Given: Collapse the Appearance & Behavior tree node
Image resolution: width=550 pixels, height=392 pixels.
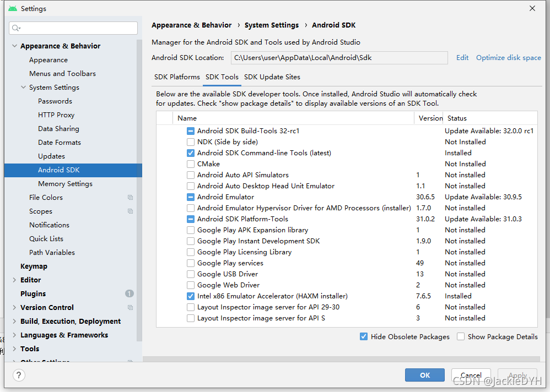Looking at the screenshot, I should 14,46.
